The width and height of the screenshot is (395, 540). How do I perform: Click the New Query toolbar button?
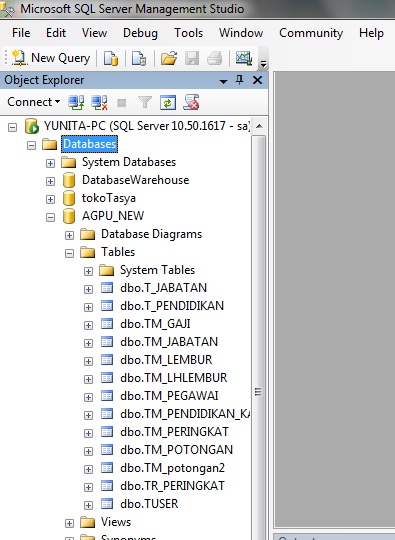point(50,58)
